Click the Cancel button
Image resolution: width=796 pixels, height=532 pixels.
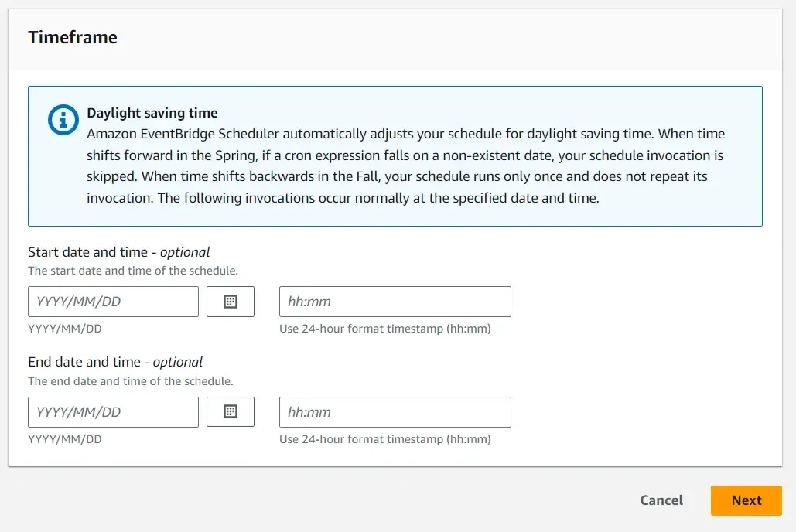click(x=661, y=500)
